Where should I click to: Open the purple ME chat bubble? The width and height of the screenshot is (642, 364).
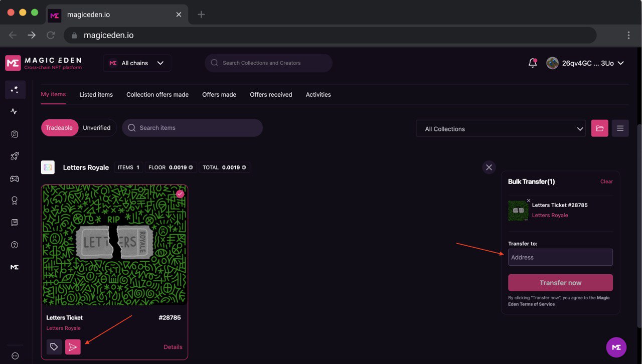point(616,347)
